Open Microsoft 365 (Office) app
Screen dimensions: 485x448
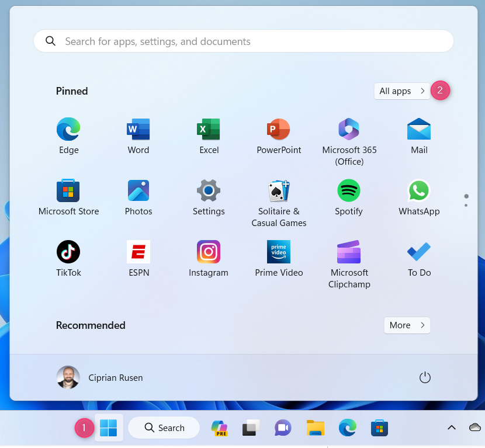tap(349, 141)
